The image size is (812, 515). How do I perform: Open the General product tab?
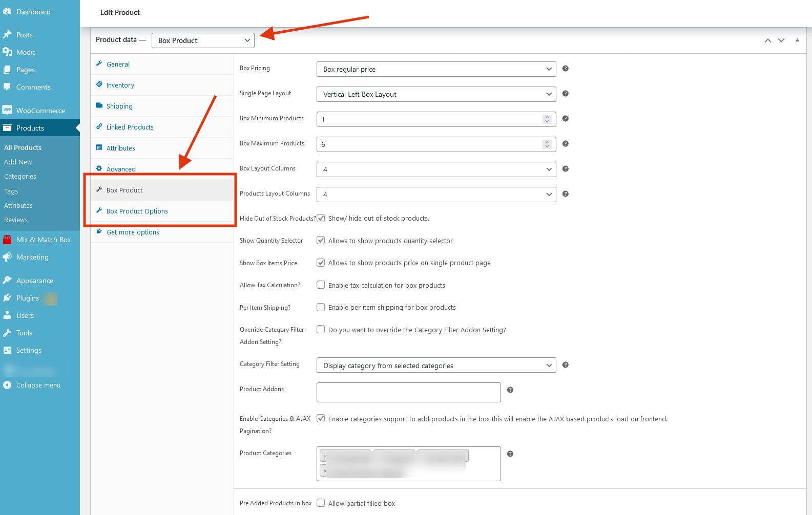[162, 64]
